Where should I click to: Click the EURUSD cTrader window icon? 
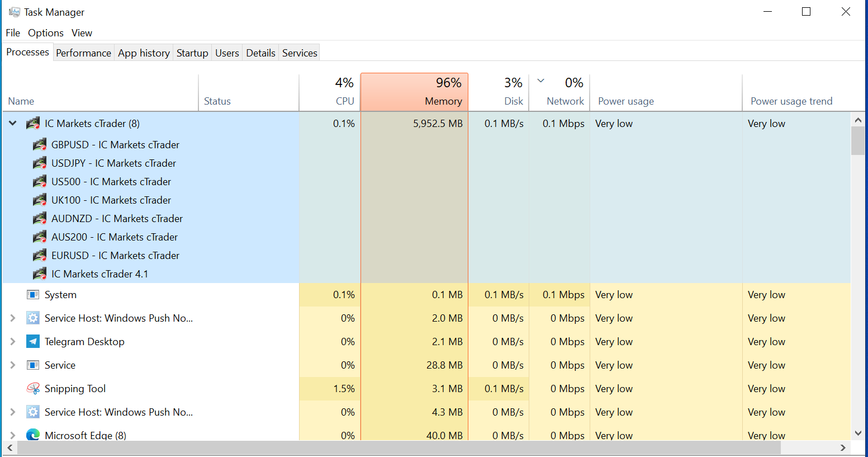[40, 256]
